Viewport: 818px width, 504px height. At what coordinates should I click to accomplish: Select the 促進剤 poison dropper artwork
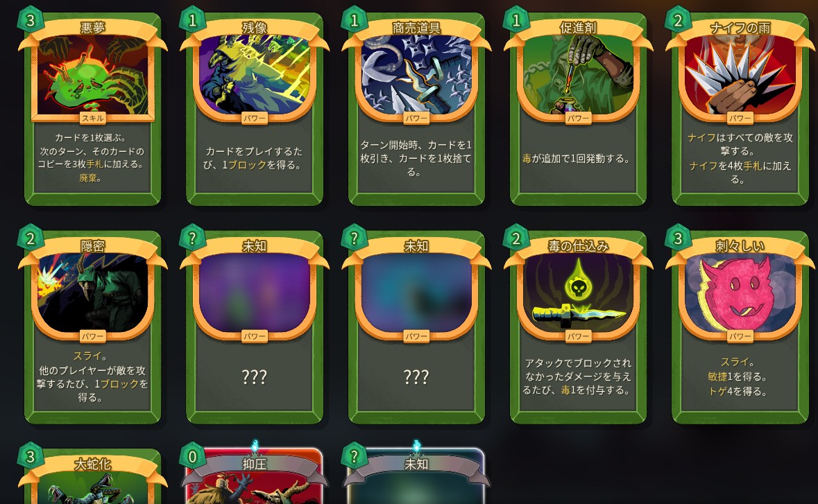tap(578, 76)
